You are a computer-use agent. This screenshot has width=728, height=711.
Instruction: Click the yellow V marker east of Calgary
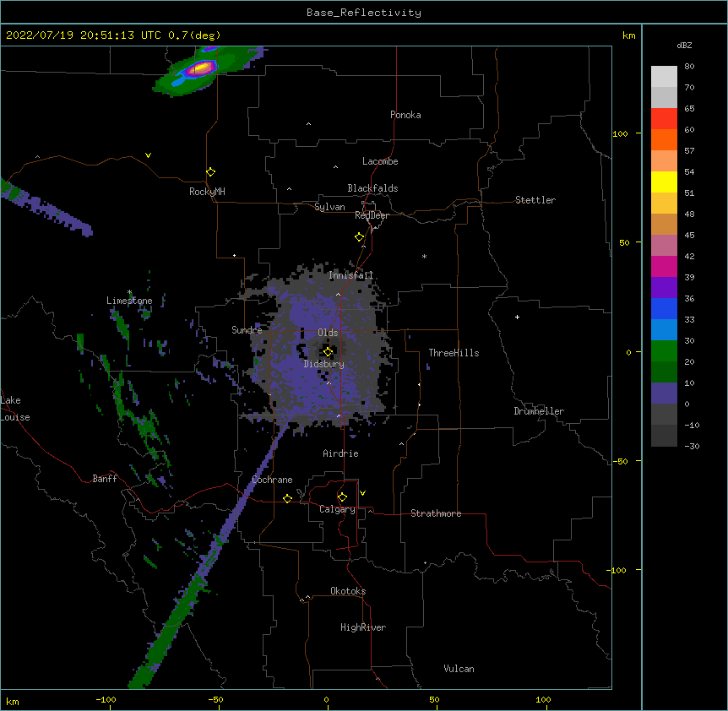(362, 493)
